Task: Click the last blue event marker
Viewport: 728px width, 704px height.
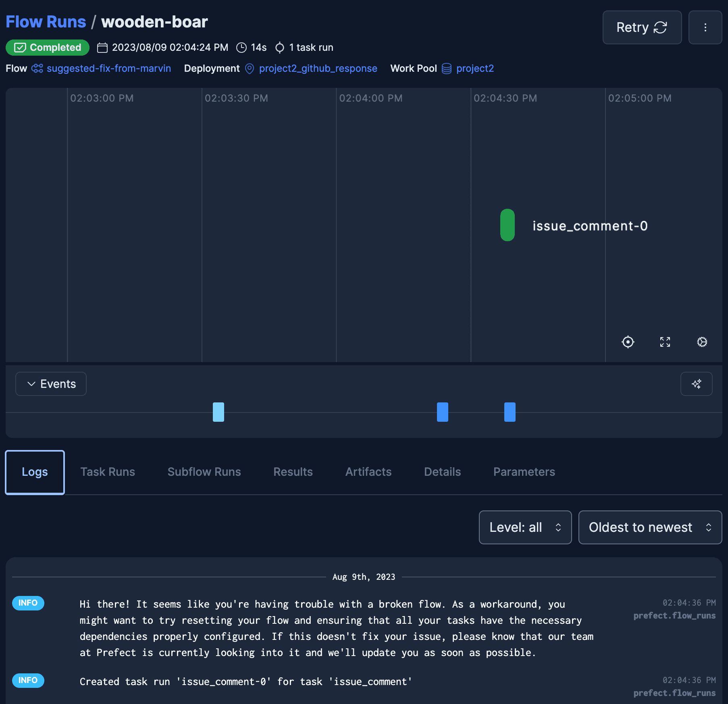Action: (510, 412)
